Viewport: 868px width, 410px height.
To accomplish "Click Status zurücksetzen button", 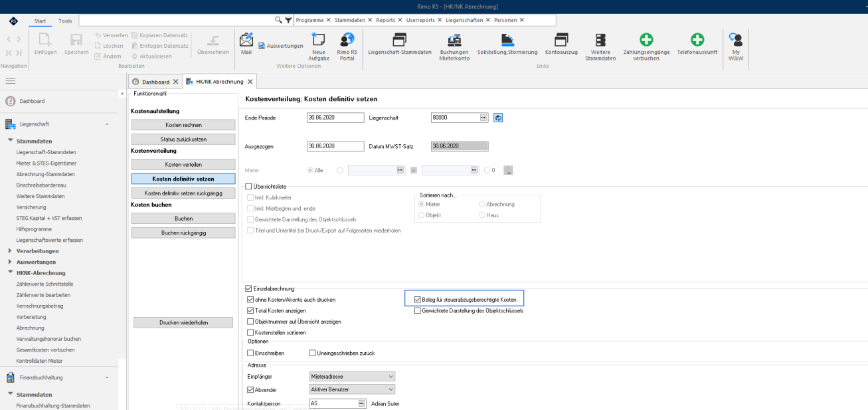I will click(x=183, y=140).
